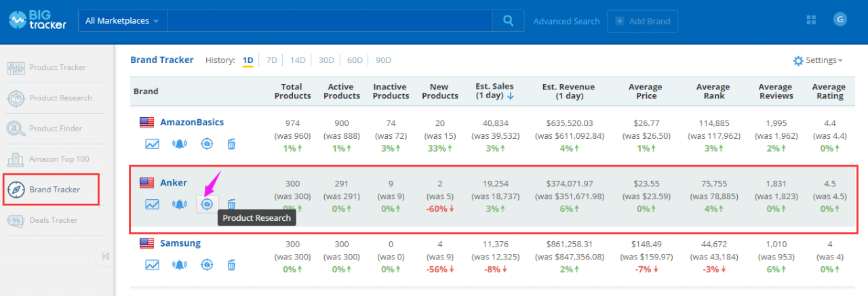Viewport: 868px width, 296px height.
Task: Click the BIG Tracker logo
Action: tap(38, 20)
